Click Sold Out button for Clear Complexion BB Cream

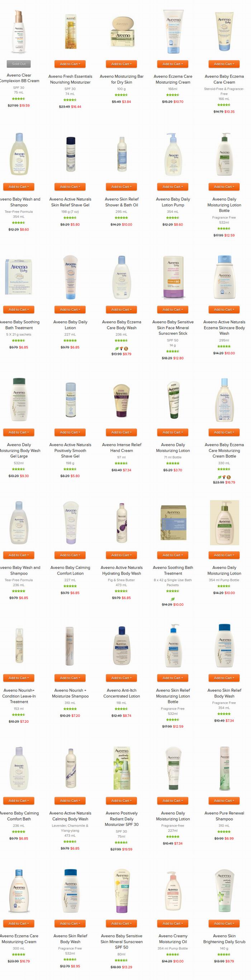click(19, 64)
